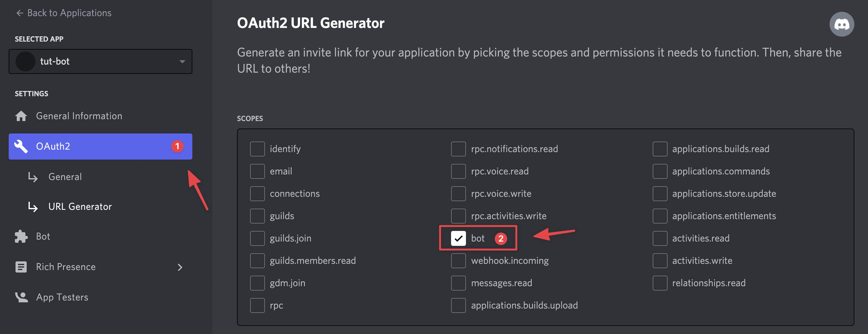Click the tut-bot app avatar circle
The width and height of the screenshot is (868, 334).
pos(25,61)
